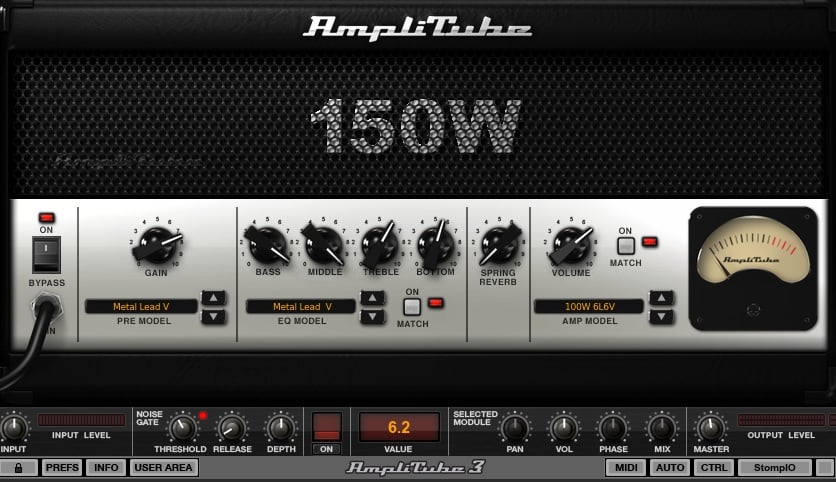Click the red ON LED above Bypass

tap(46, 218)
